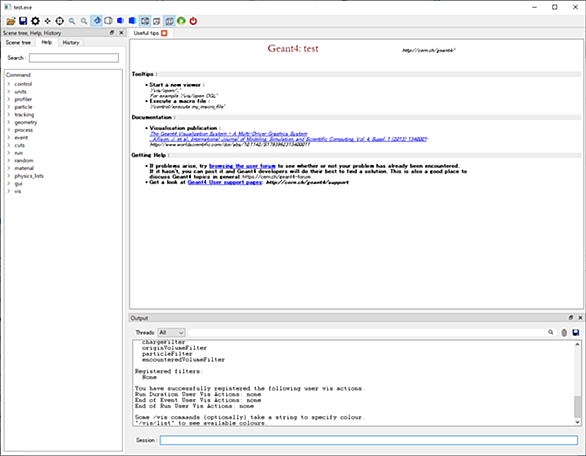Expand the random command group

(x=9, y=161)
